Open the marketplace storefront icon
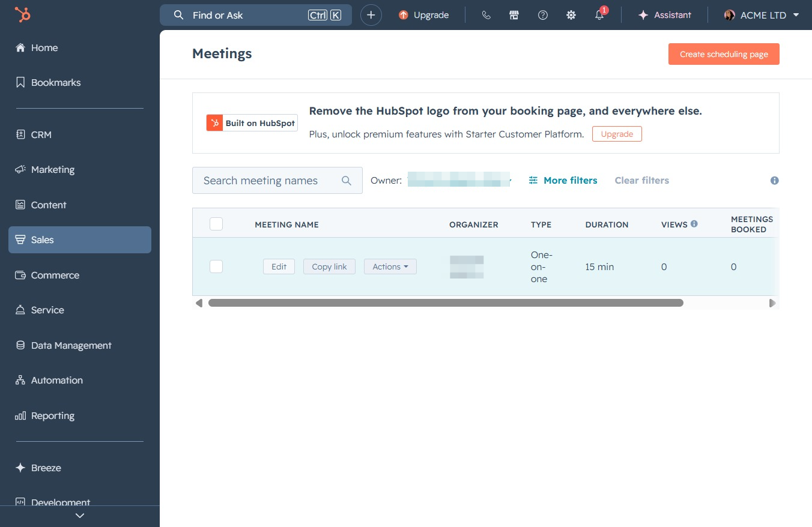 (x=514, y=15)
